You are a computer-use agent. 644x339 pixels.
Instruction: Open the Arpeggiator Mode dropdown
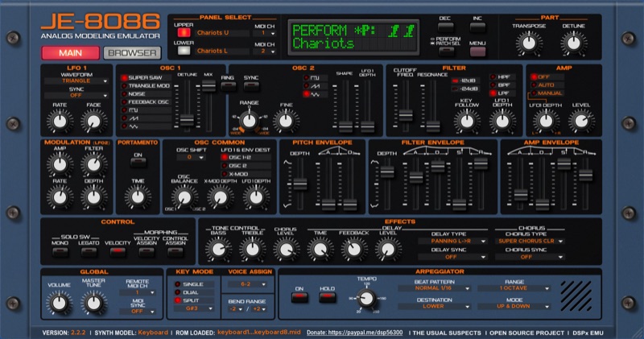point(514,307)
